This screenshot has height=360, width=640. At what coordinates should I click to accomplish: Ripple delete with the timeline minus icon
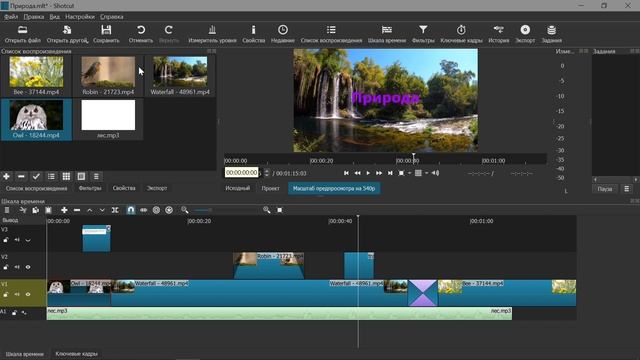tap(77, 210)
